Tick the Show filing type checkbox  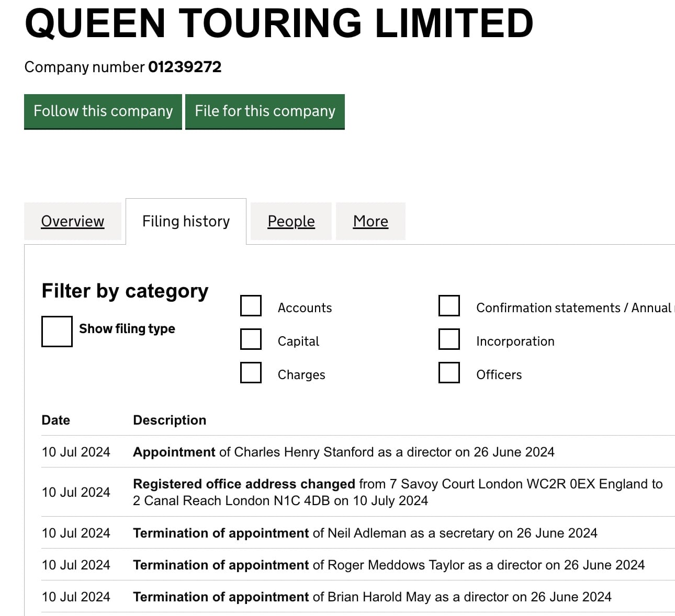click(57, 331)
